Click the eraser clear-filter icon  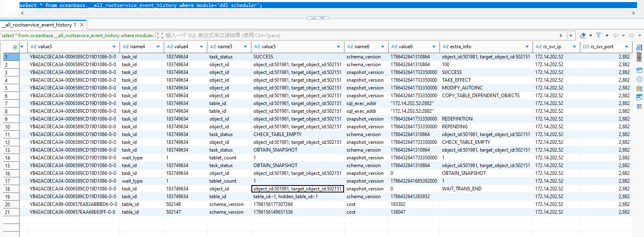[x=583, y=36]
